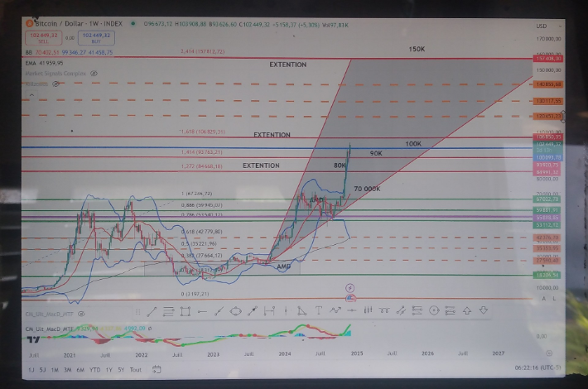Click the purple 55 898,85 price label

click(x=547, y=218)
